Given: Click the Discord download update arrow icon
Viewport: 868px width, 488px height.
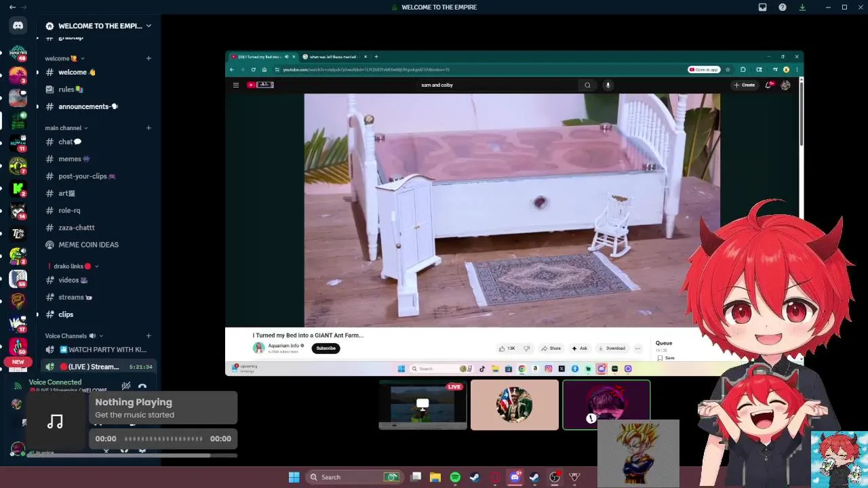Looking at the screenshot, I should [x=802, y=7].
